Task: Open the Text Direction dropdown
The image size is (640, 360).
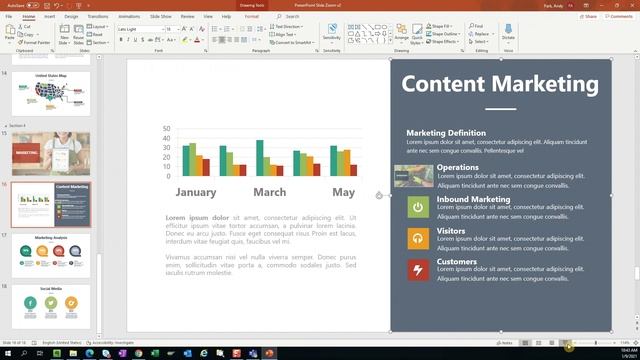Action: (x=286, y=27)
